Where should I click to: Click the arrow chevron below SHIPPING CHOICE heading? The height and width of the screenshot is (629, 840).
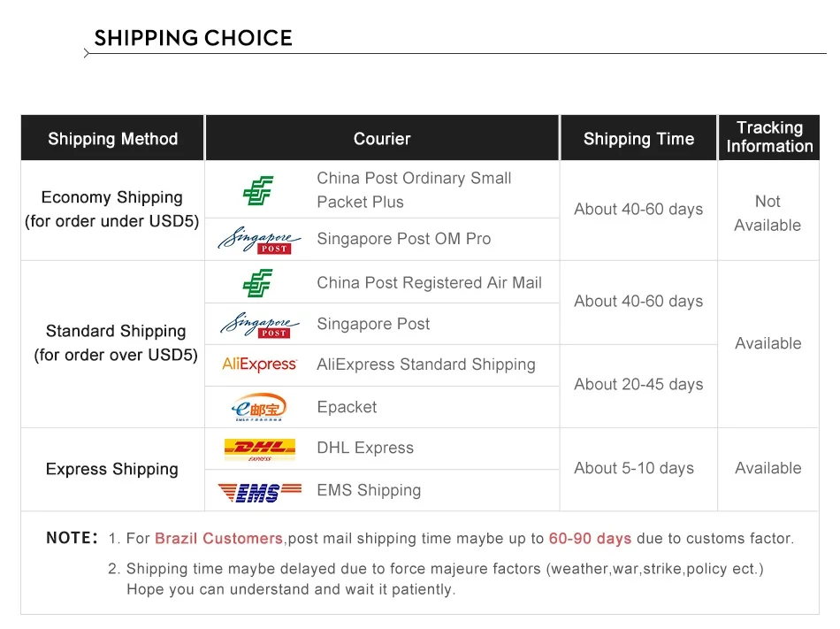click(x=87, y=53)
